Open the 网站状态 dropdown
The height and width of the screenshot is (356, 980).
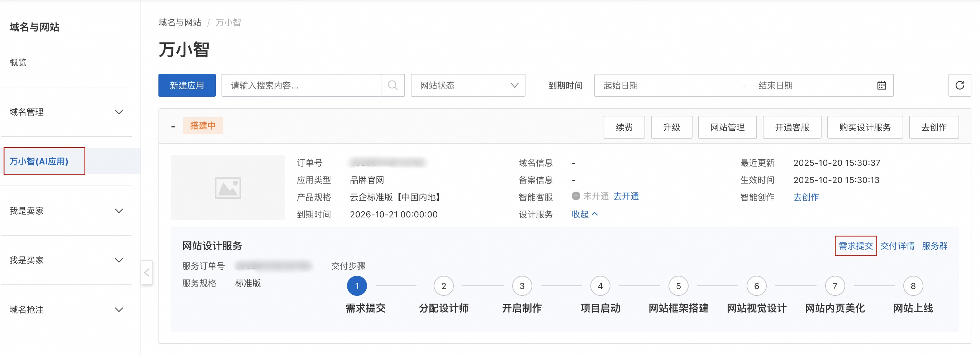click(x=468, y=85)
